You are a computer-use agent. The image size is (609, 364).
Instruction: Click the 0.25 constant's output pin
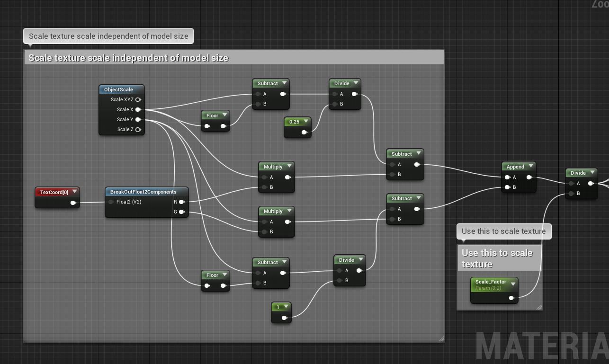tap(304, 133)
